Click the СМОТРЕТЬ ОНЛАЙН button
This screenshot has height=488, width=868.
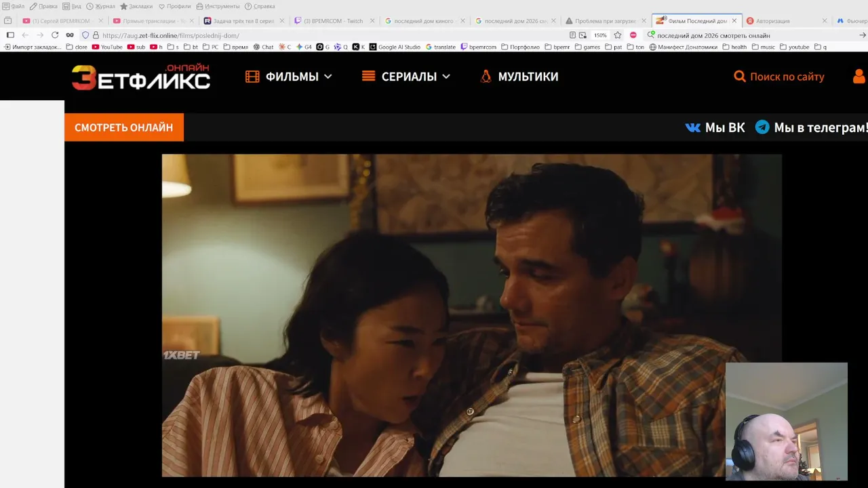pos(124,127)
